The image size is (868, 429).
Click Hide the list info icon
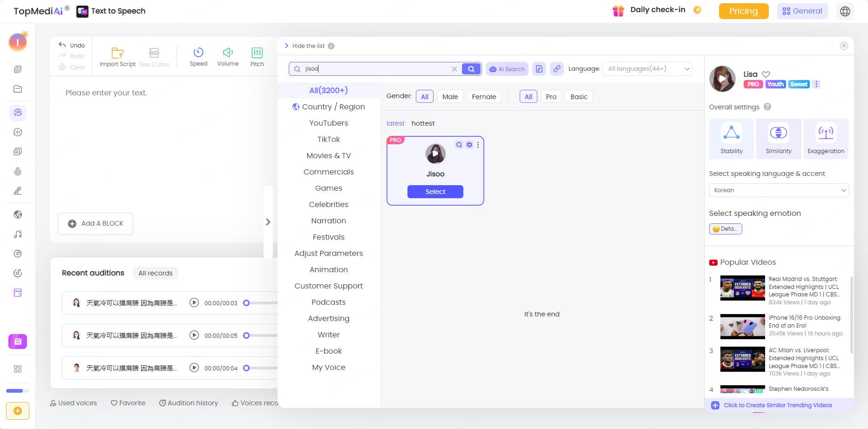point(331,46)
